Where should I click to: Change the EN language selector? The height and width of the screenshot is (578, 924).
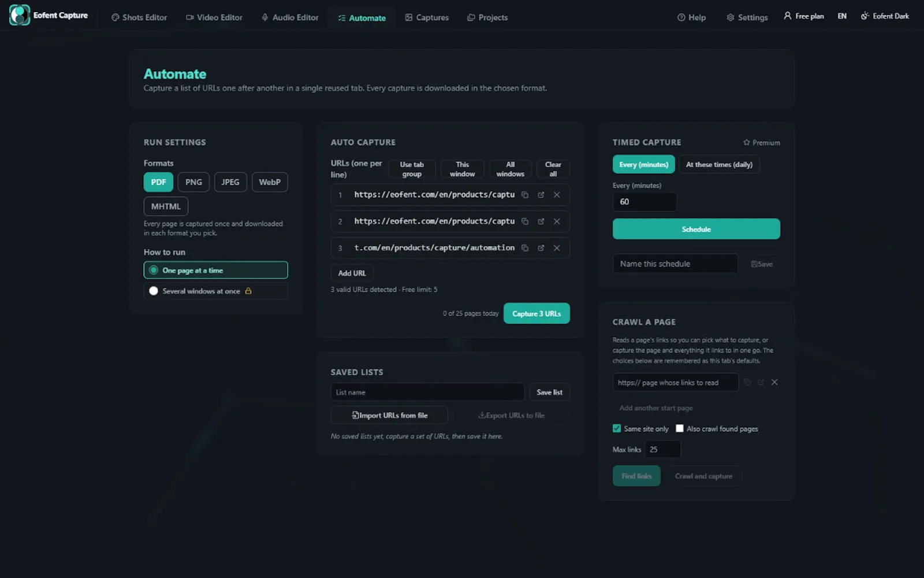coord(842,16)
